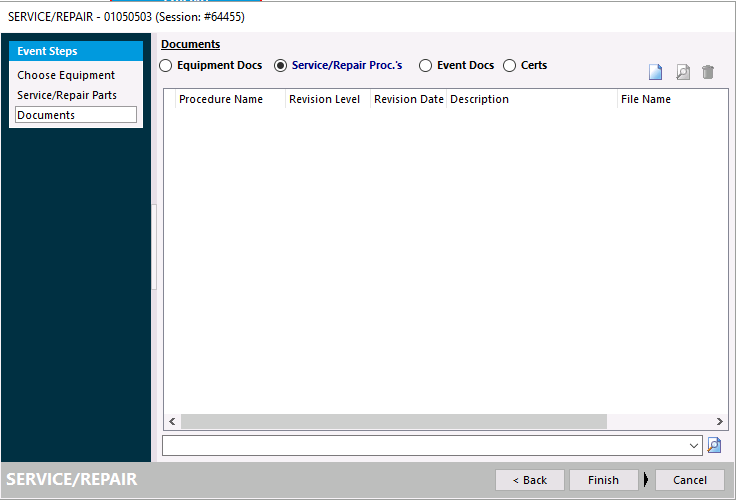Expand the dropdown arrow below the grid
This screenshot has height=500, width=736.
(695, 445)
